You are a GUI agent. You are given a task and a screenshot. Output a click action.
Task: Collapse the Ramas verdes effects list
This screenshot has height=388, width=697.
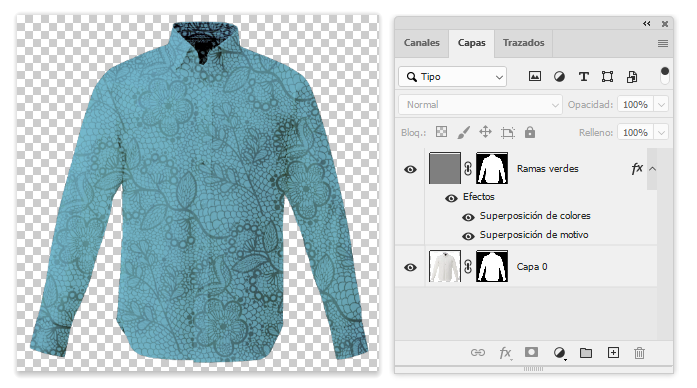point(652,169)
